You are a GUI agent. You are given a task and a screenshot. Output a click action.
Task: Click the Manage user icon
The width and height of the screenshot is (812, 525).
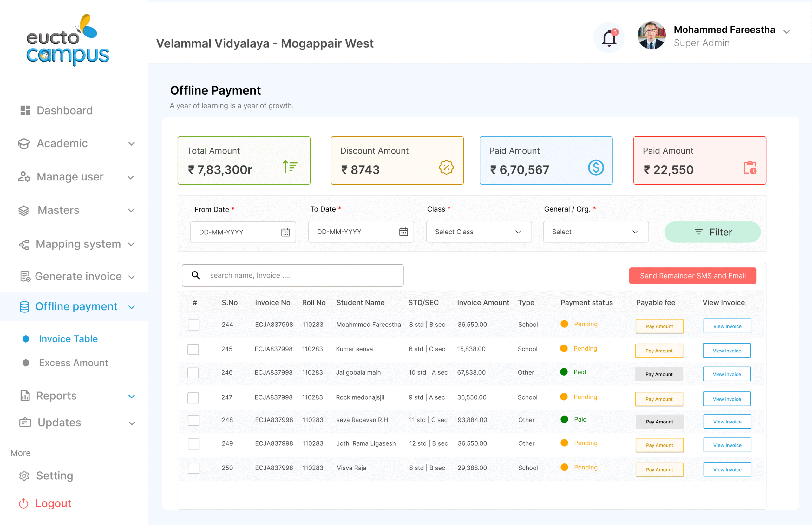point(24,177)
